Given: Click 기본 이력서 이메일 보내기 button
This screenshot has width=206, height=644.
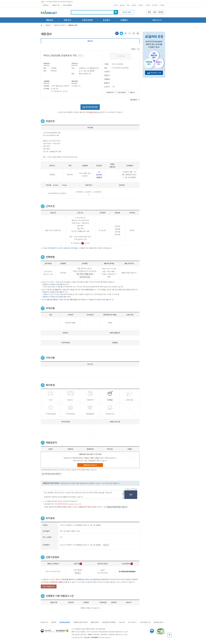Looking at the screenshot, I should (85, 274).
